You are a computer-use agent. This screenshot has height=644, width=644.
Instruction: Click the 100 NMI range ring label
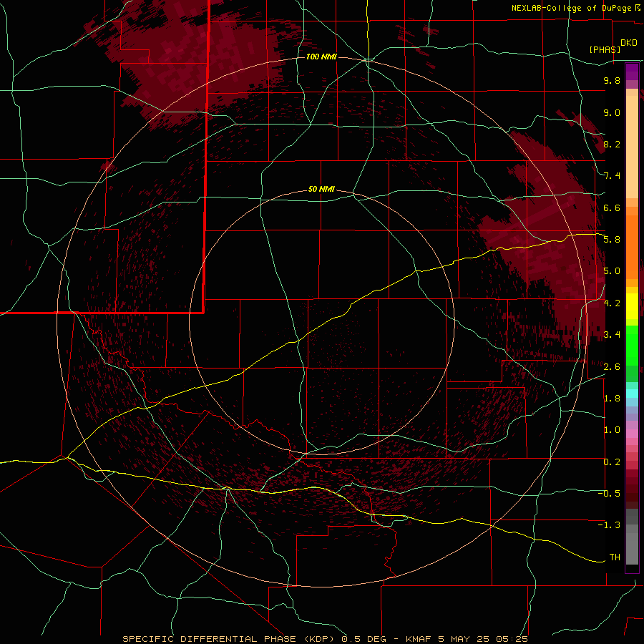coord(321,57)
